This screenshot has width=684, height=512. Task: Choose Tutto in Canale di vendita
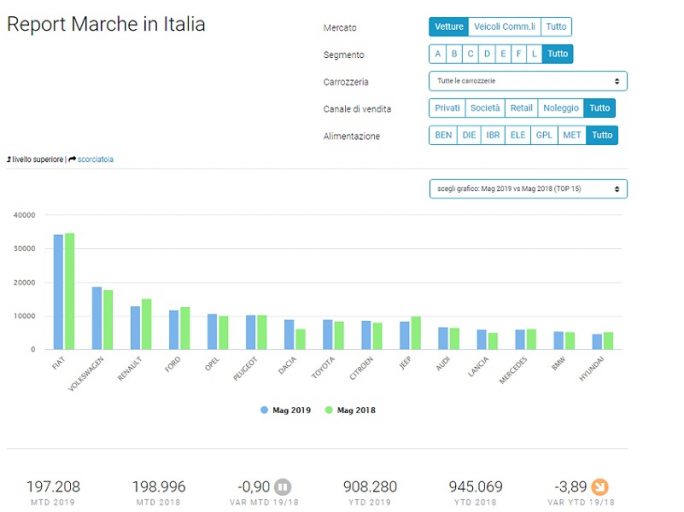tap(600, 108)
